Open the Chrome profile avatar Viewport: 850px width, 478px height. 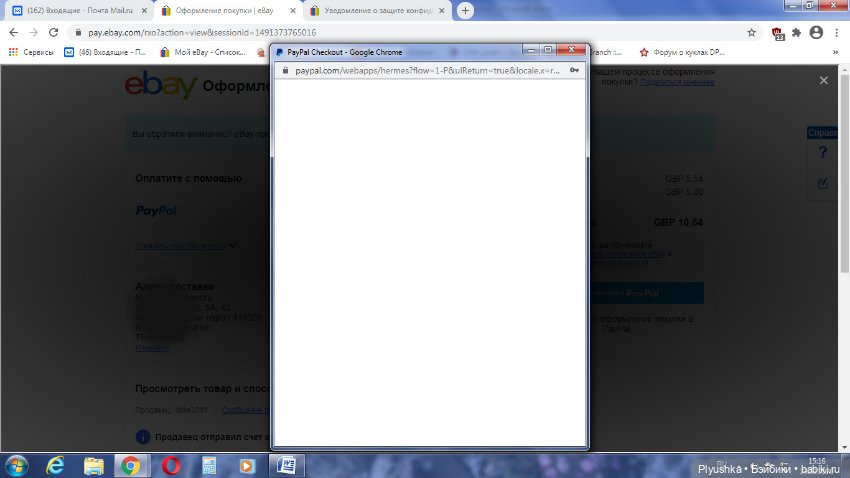[x=816, y=33]
